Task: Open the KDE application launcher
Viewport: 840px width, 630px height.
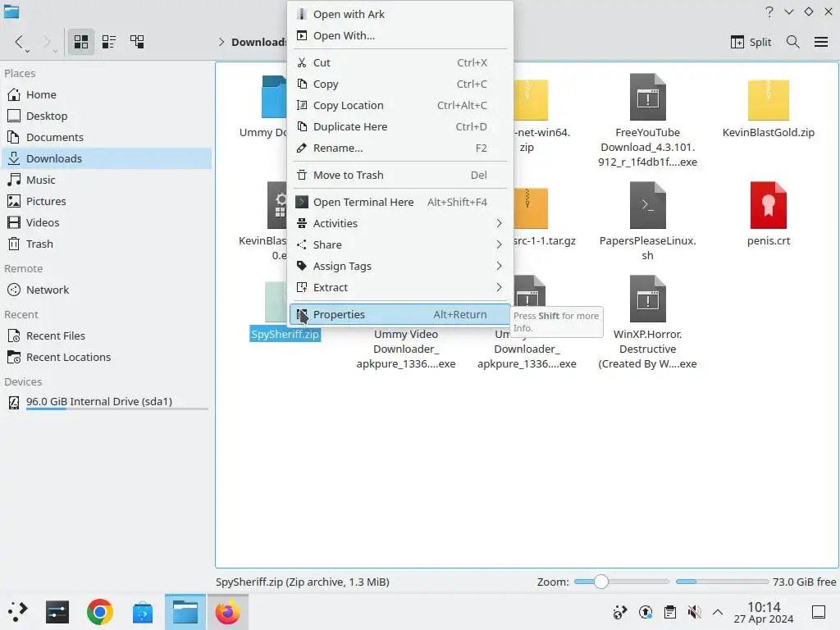Action: [17, 612]
